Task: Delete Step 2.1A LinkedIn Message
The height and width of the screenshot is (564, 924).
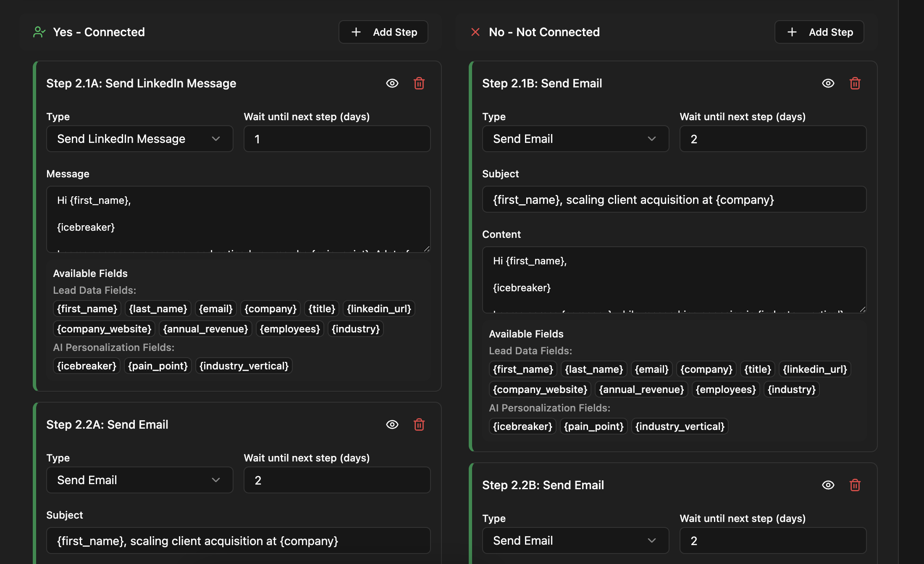Action: pos(419,83)
